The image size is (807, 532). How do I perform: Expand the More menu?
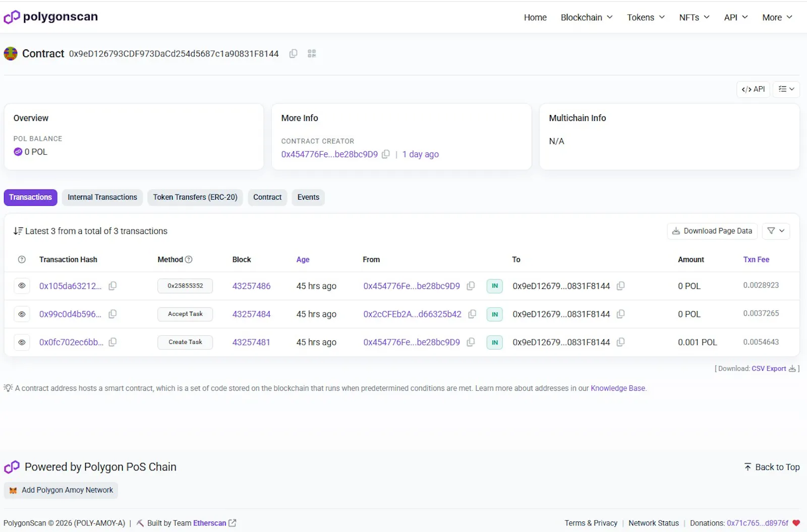(777, 17)
